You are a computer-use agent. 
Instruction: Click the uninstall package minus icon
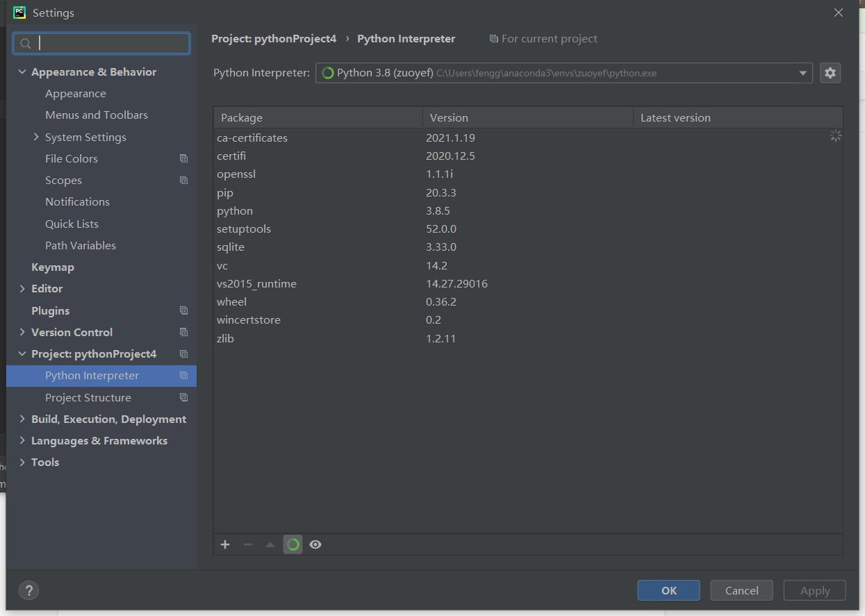[x=247, y=544]
